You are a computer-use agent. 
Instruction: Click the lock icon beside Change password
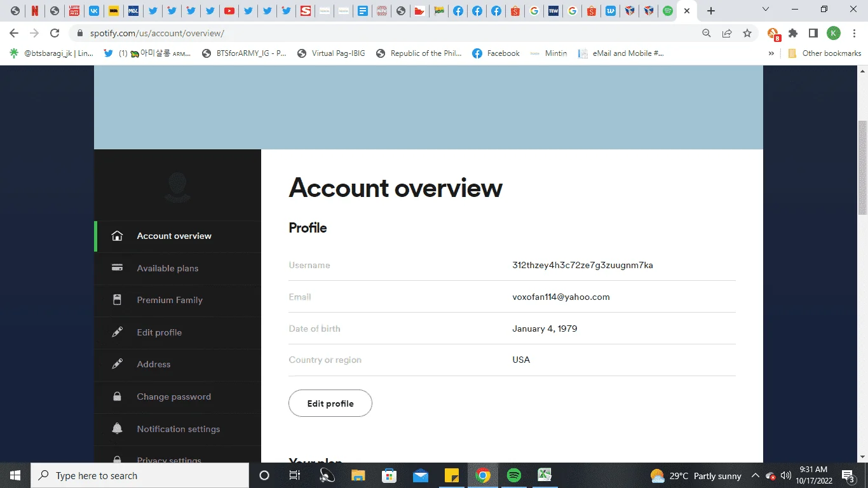pyautogui.click(x=117, y=396)
